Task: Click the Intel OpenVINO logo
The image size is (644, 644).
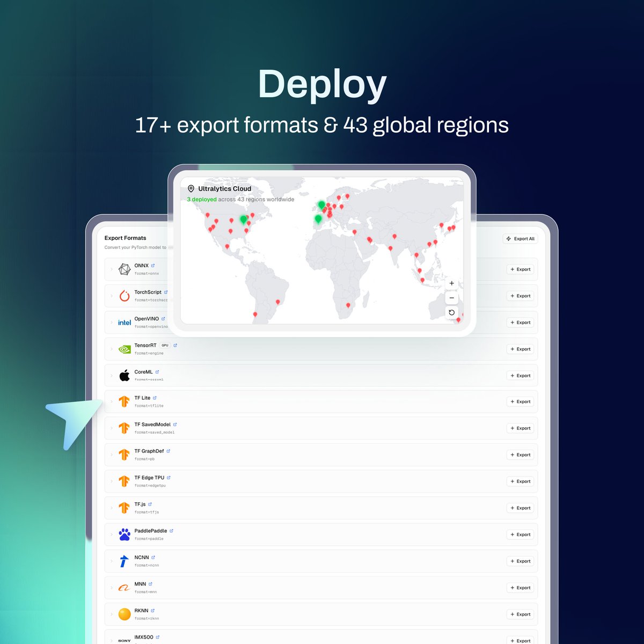Action: click(125, 323)
